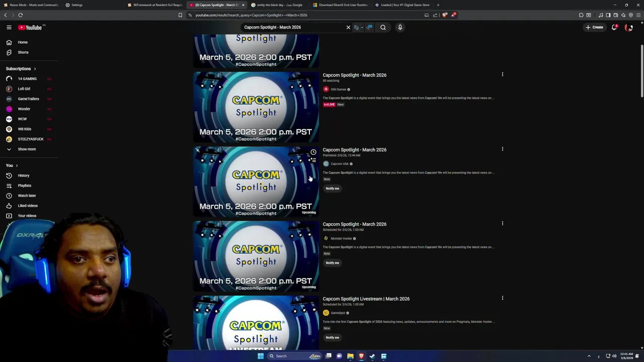Go back with the browser back arrow
This screenshot has width=644, height=362.
click(x=6, y=15)
